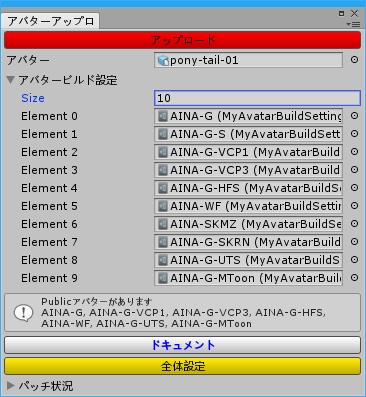Click the asset icon of AINA-G-UTS
Screen dimensions: 366x397
pos(163,260)
